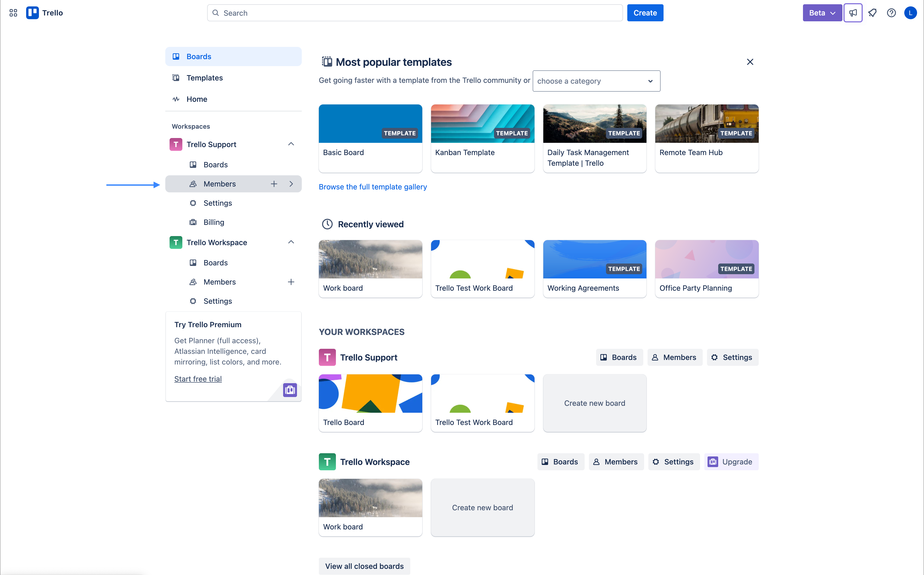Click the Trello logo
924x575 pixels.
pos(45,13)
